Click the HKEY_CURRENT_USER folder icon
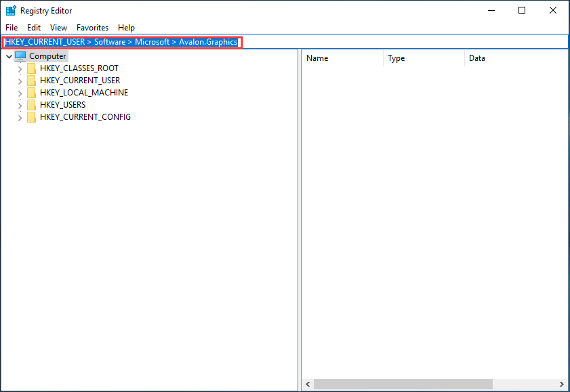The width and height of the screenshot is (570, 392). 31,80
